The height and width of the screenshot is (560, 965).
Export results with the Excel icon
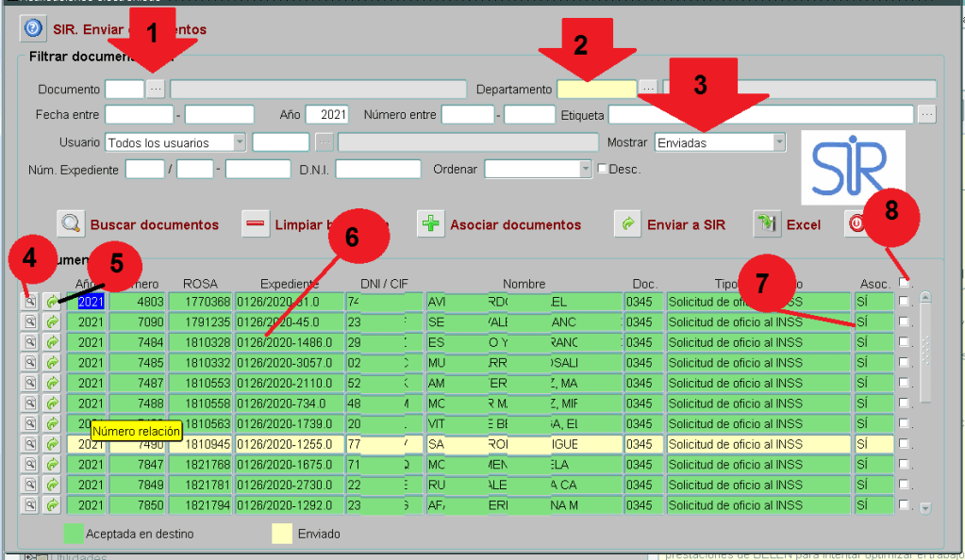tap(766, 224)
